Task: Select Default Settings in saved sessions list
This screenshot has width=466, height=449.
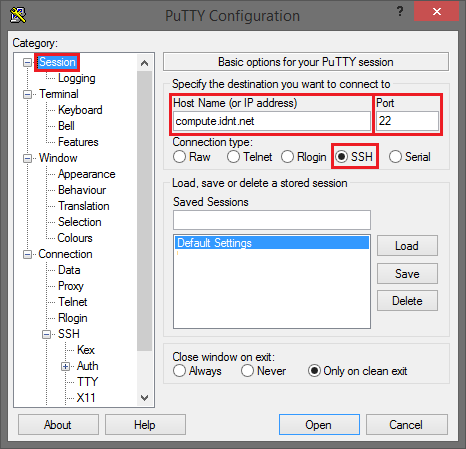Action: 272,243
